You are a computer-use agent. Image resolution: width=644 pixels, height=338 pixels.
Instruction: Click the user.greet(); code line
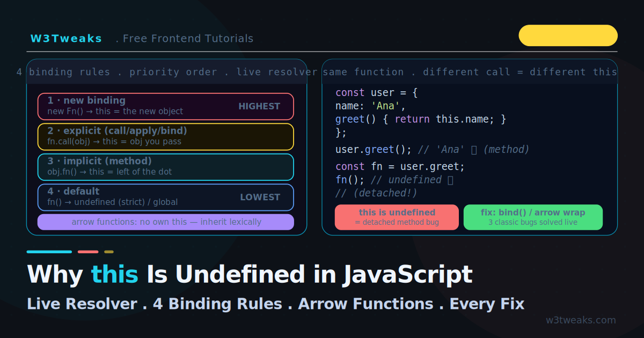433,150
